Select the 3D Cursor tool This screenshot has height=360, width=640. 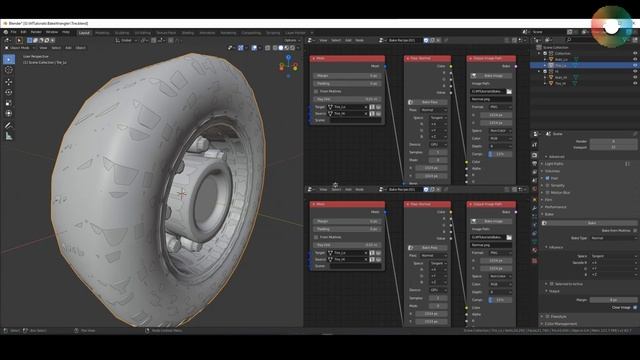point(9,70)
